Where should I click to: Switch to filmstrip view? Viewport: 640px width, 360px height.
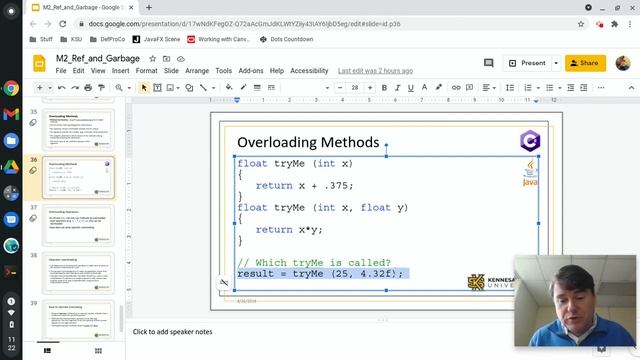[x=47, y=351]
